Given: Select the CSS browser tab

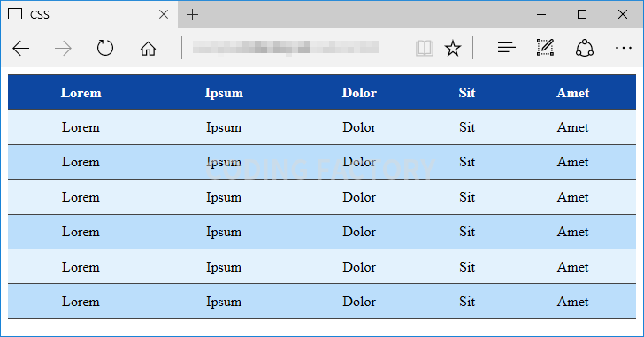Looking at the screenshot, I should click(89, 14).
